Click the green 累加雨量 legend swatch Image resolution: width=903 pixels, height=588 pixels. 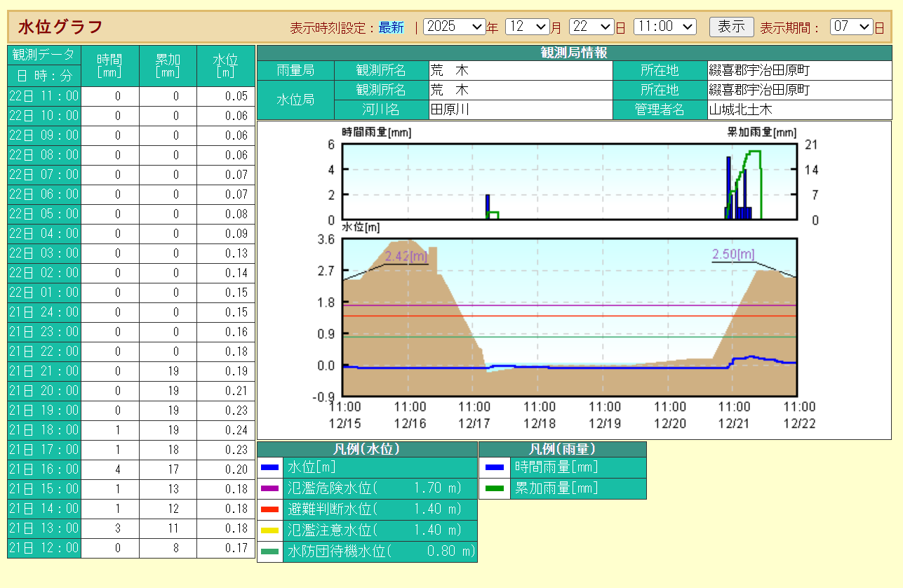(495, 488)
